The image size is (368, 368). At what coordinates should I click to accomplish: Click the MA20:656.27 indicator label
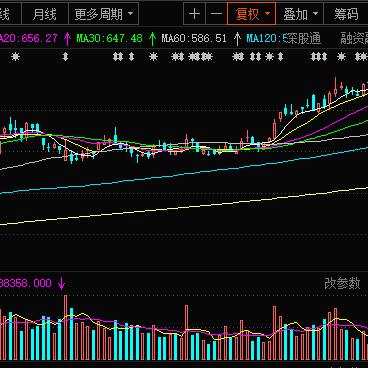pos(29,38)
